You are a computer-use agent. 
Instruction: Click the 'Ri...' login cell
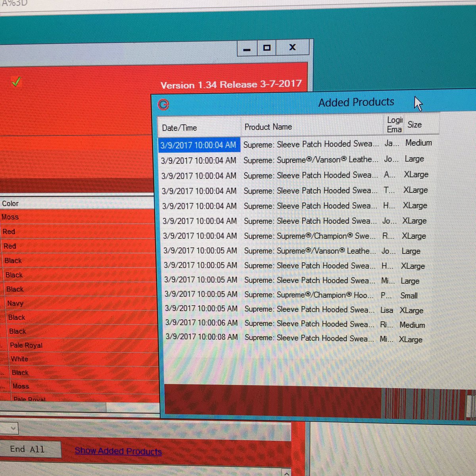click(x=386, y=324)
